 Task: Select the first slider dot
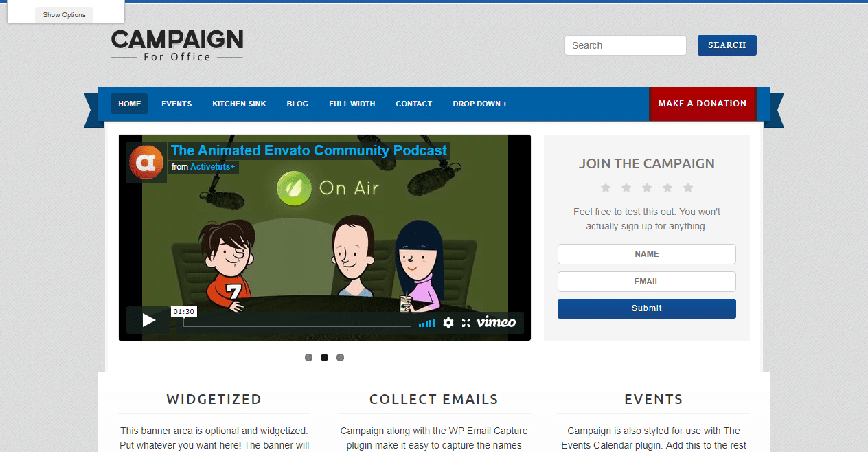pyautogui.click(x=308, y=357)
